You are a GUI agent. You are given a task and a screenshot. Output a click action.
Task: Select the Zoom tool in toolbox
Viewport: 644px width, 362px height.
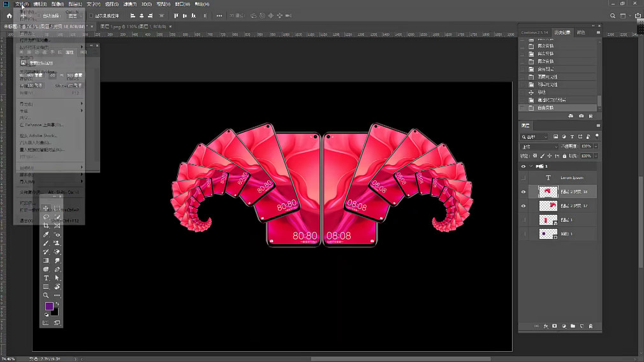(x=46, y=295)
